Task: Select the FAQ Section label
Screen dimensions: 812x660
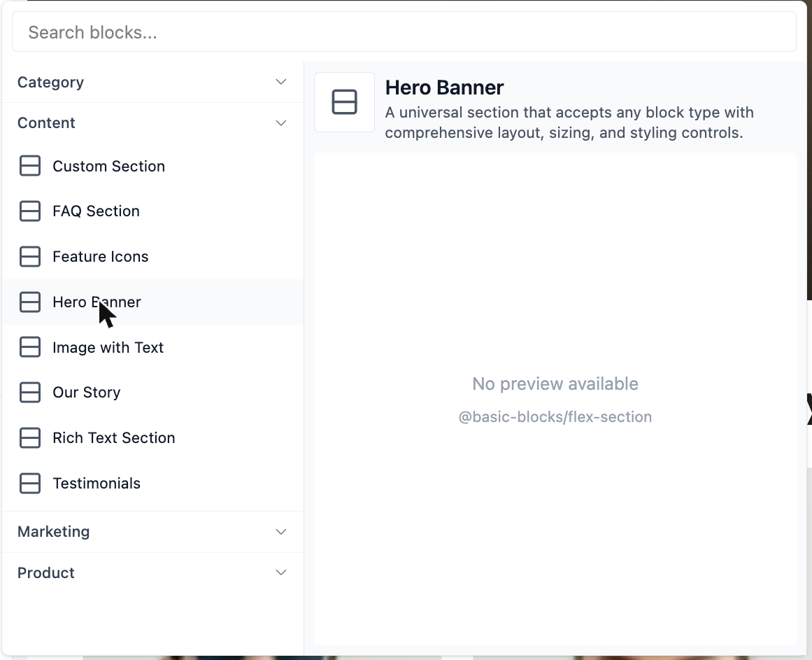Action: 97,211
